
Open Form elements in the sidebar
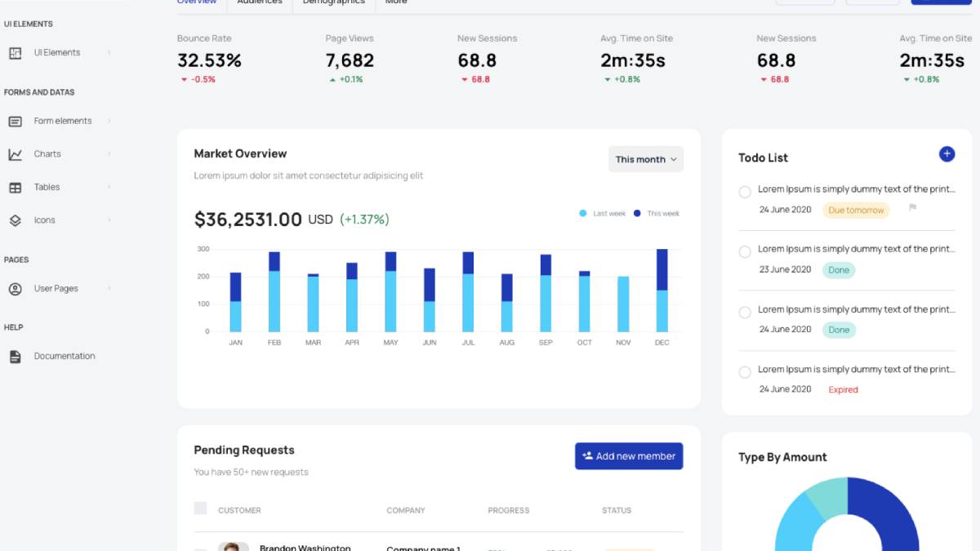(63, 121)
